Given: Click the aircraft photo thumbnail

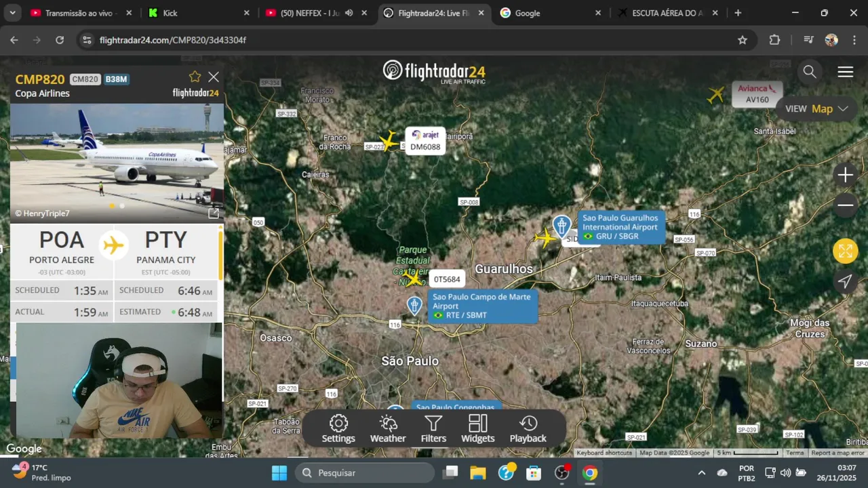Looking at the screenshot, I should tap(117, 163).
